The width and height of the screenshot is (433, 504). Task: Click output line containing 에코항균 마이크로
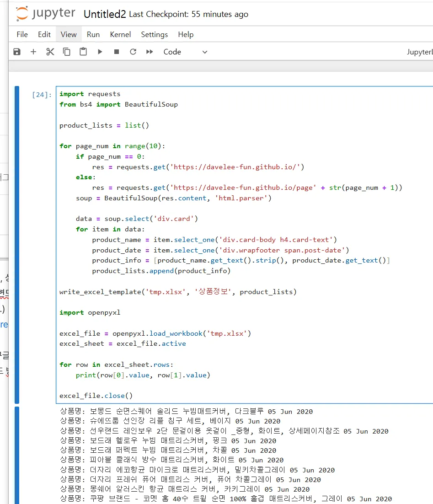coord(198,470)
